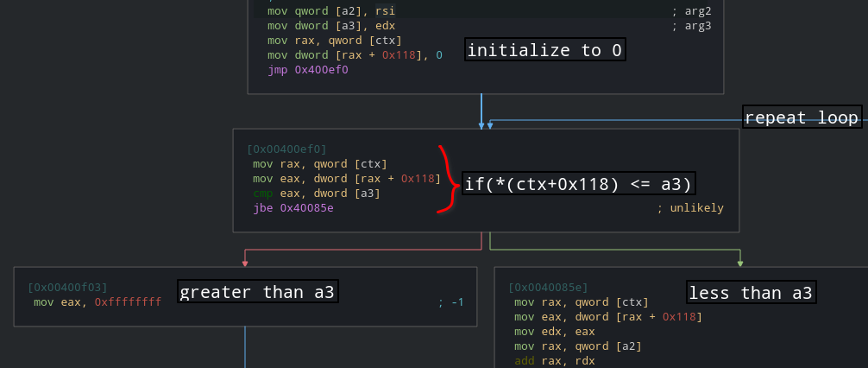Click the red curly brace marking
Image resolution: width=868 pixels, height=368 pixels.
tap(446, 179)
